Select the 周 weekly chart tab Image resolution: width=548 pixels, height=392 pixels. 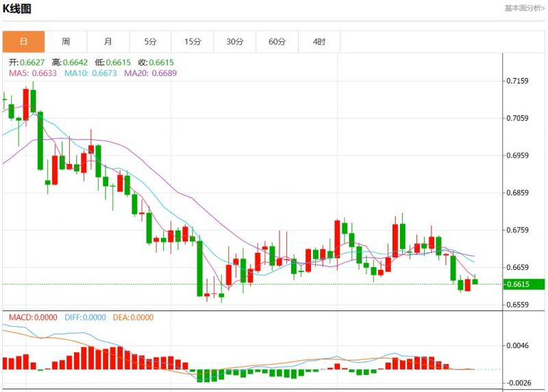[66, 42]
